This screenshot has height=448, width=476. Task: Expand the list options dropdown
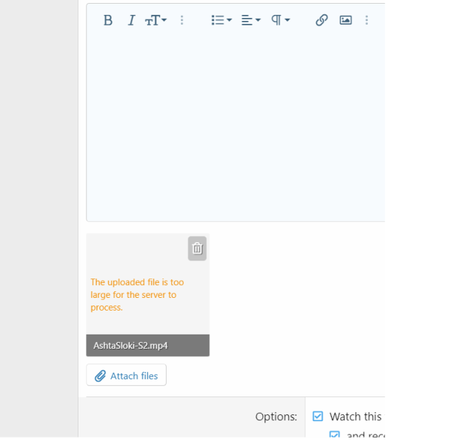[221, 20]
